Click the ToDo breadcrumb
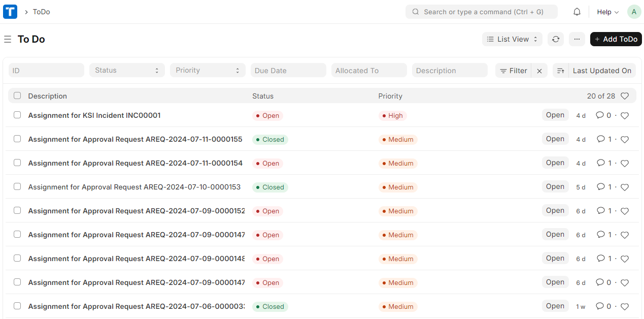This screenshot has width=644, height=319. click(42, 12)
